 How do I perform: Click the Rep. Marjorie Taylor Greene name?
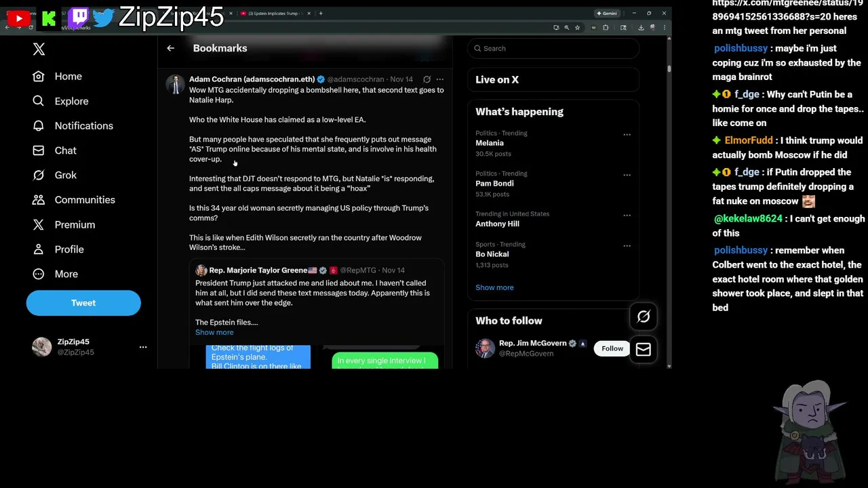258,270
